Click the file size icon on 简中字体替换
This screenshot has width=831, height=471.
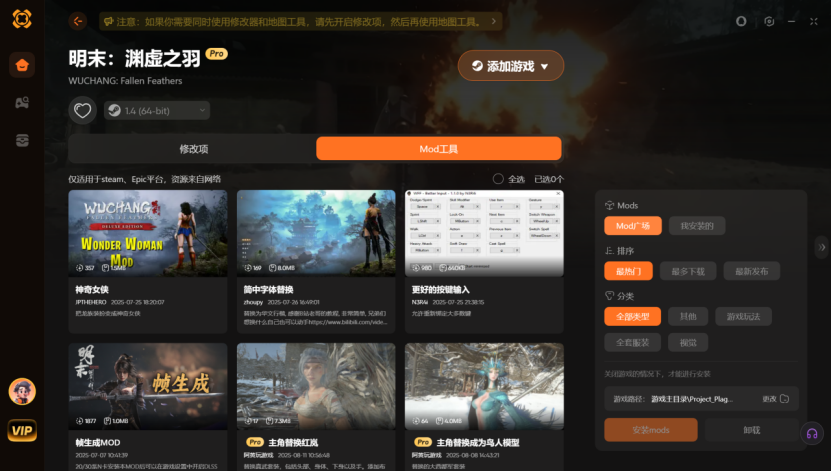[272, 268]
